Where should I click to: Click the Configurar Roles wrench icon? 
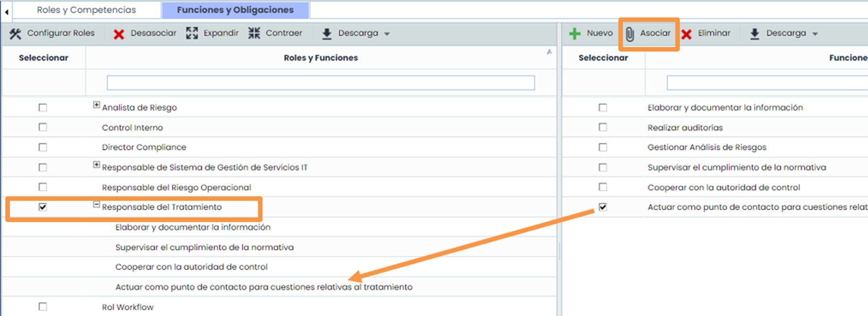[x=16, y=33]
